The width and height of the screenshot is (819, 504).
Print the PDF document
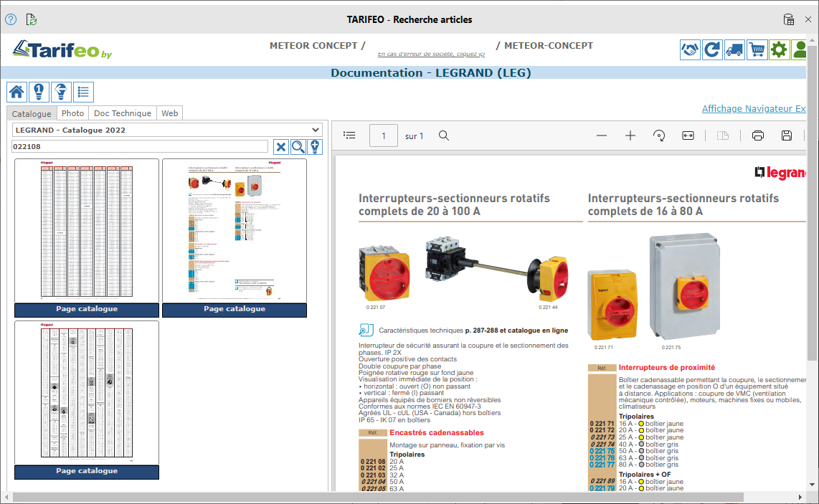tap(758, 135)
